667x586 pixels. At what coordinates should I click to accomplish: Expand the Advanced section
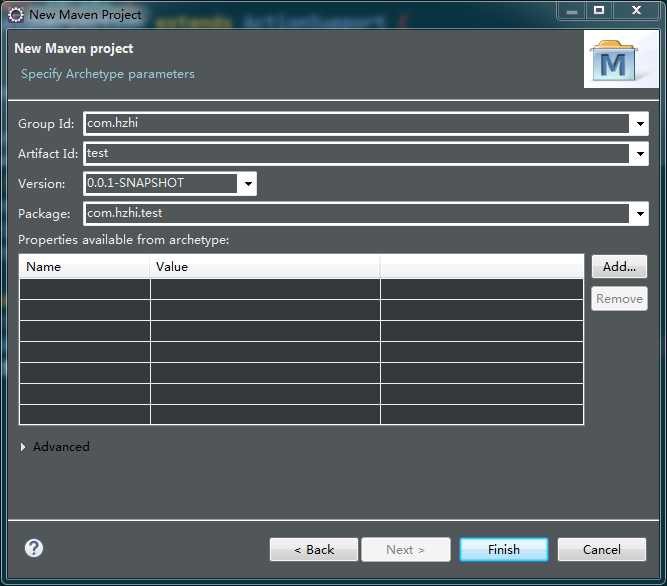point(23,447)
